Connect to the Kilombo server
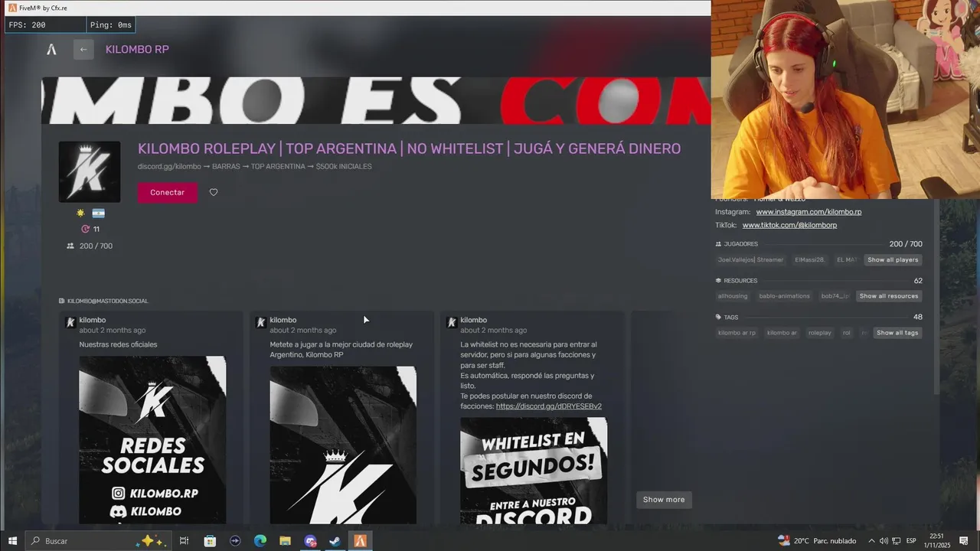980x551 pixels. point(167,192)
